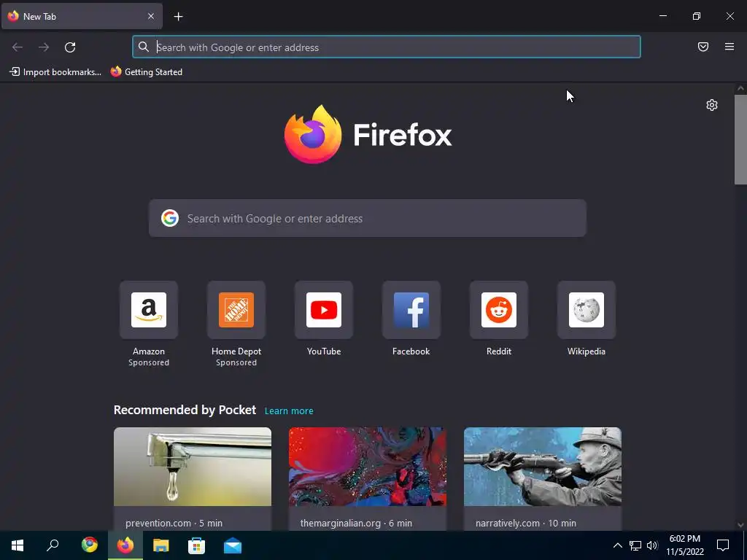This screenshot has width=747, height=560.
Task: Click the Pocket Learn more link
Action: [289, 411]
